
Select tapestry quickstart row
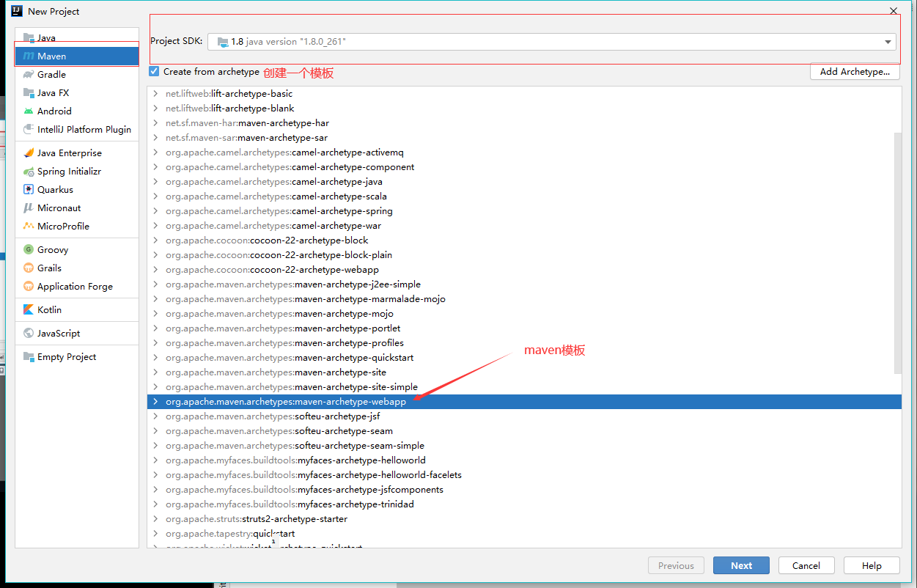pyautogui.click(x=524, y=534)
